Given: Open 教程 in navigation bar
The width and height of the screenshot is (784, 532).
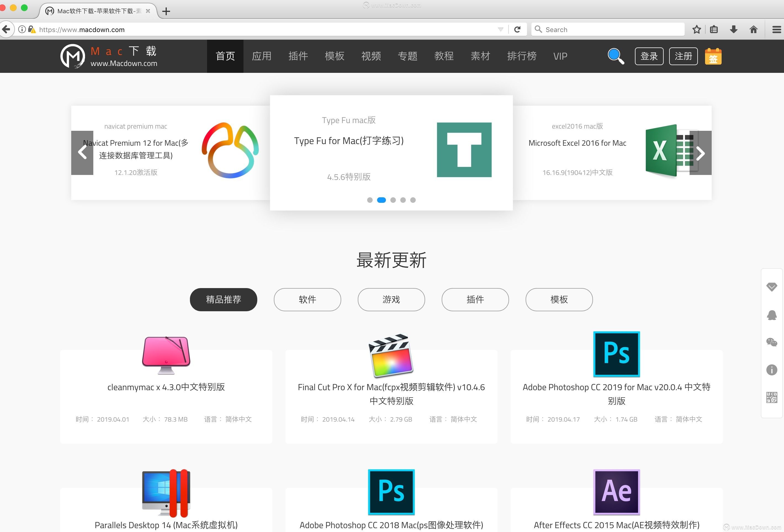Looking at the screenshot, I should pos(444,56).
